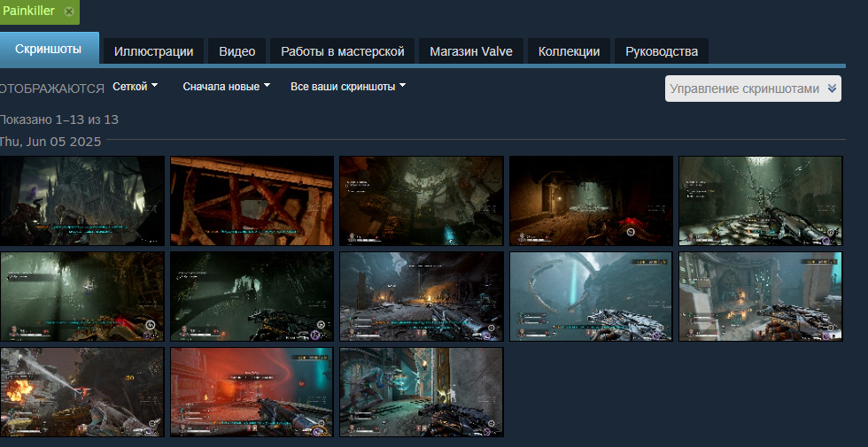
Task: Open the green misty scaffolding screenshot
Action: pos(81,297)
